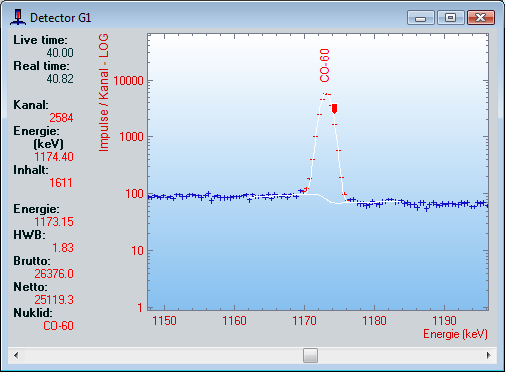Click the scrollbar left arrow
505x372 pixels.
[x=16, y=355]
